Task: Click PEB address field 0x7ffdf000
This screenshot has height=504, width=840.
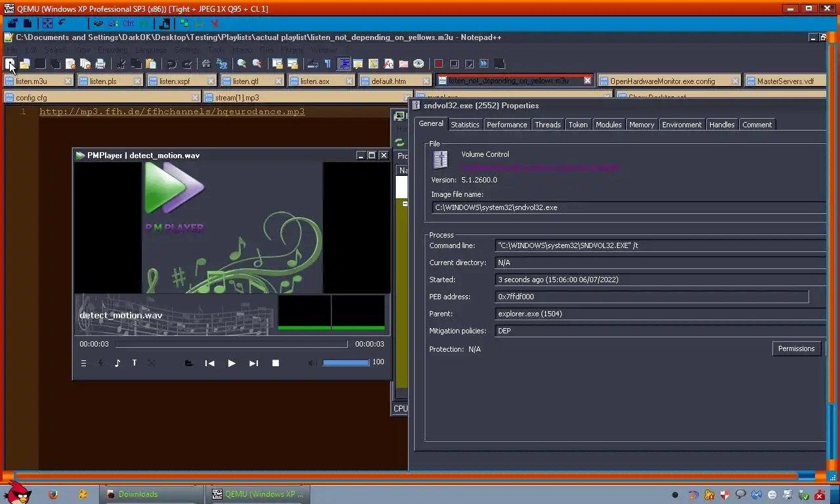Action: (x=652, y=297)
